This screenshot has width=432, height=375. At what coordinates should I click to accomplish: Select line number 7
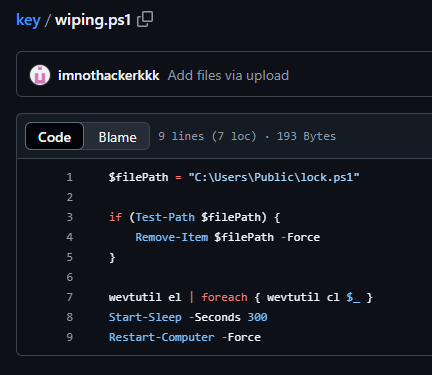coord(69,297)
